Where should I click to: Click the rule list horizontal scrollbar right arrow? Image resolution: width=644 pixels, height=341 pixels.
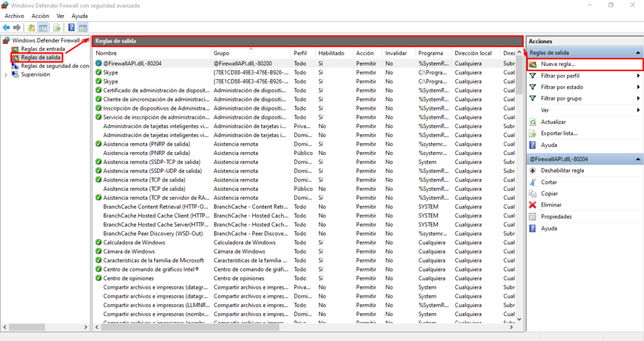[511, 327]
